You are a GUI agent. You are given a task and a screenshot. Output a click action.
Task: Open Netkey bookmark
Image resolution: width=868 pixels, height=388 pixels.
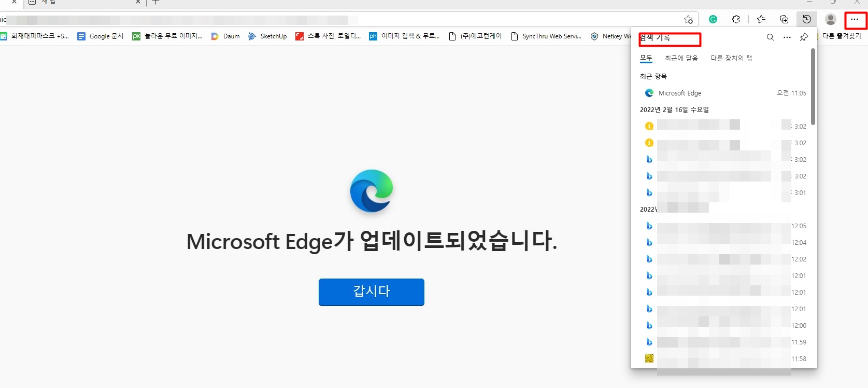click(x=610, y=36)
